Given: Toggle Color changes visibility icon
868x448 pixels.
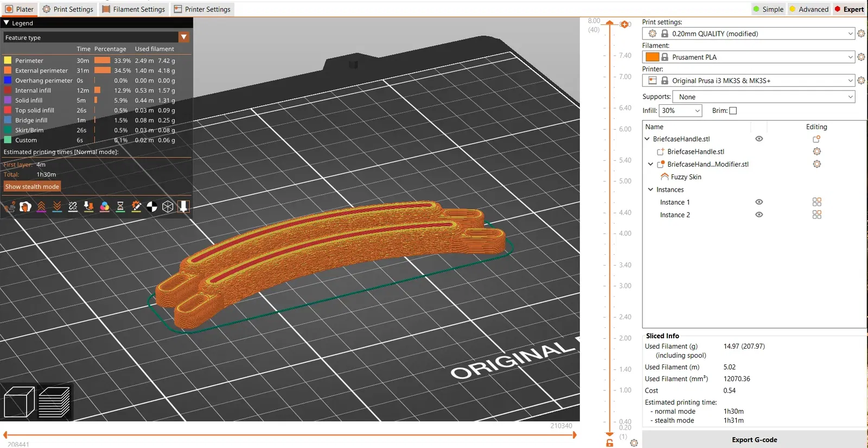Looking at the screenshot, I should [x=105, y=206].
